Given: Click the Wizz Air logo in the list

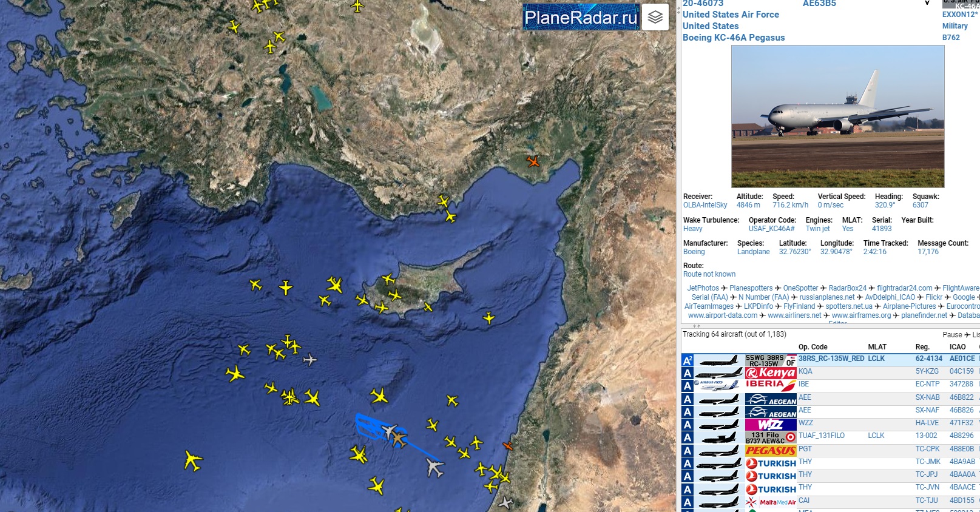Looking at the screenshot, I should point(770,424).
